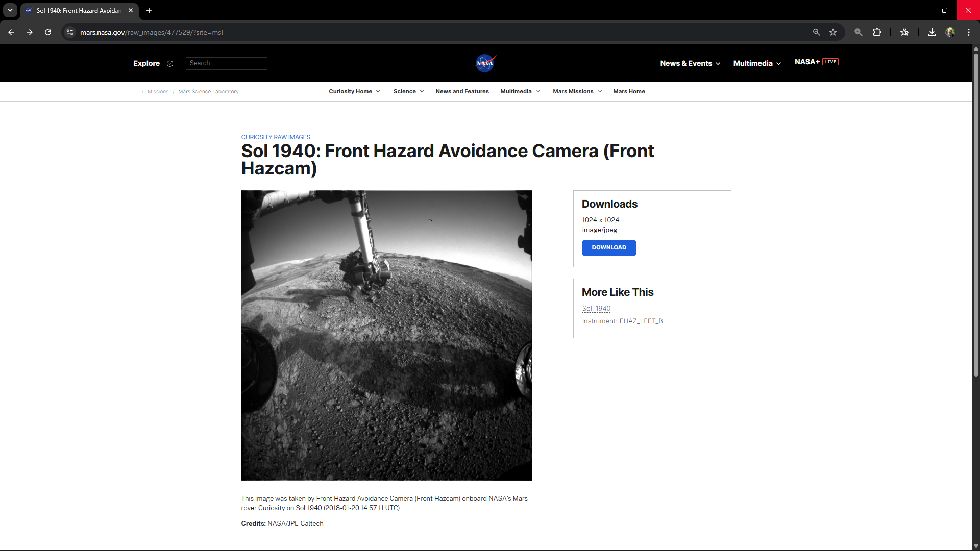Open the profile avatar icon

click(x=950, y=32)
